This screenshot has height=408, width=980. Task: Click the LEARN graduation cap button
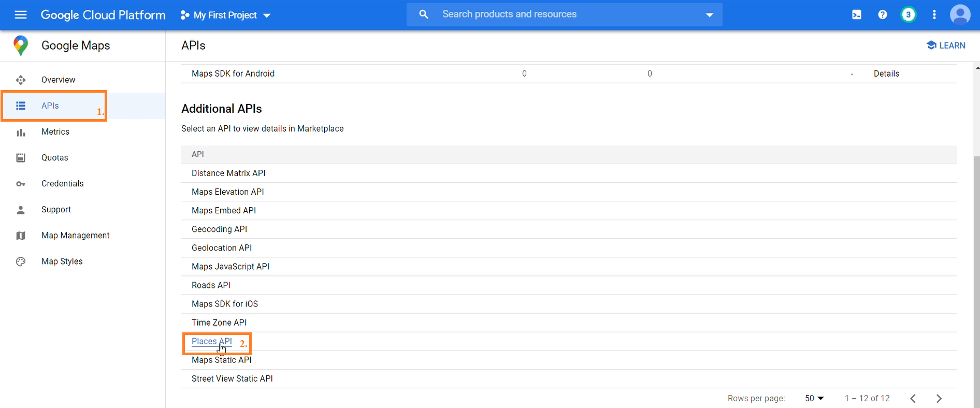946,46
